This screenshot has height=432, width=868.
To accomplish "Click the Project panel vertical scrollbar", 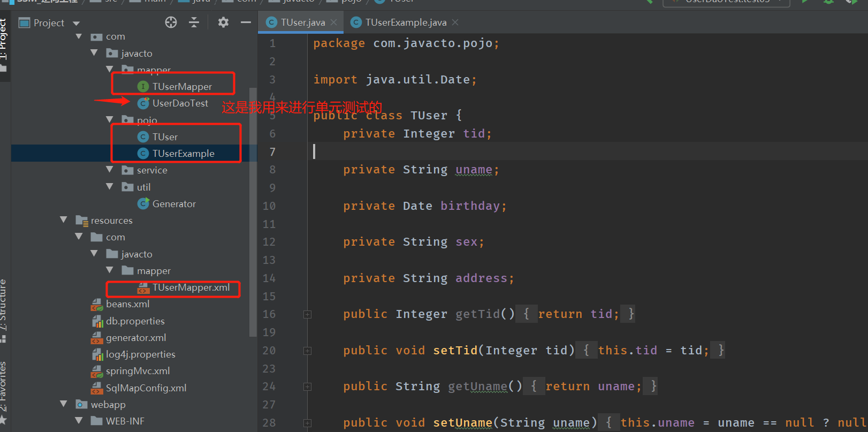I will point(253,211).
